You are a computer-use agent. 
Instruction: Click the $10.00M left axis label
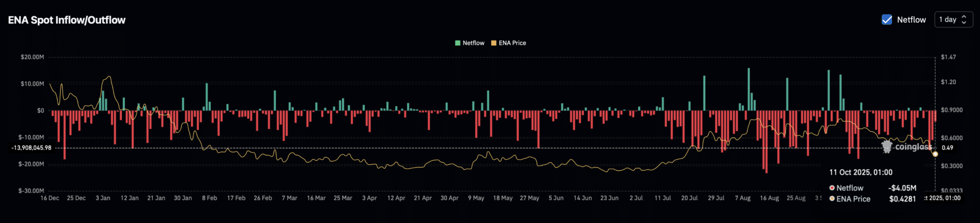click(32, 84)
